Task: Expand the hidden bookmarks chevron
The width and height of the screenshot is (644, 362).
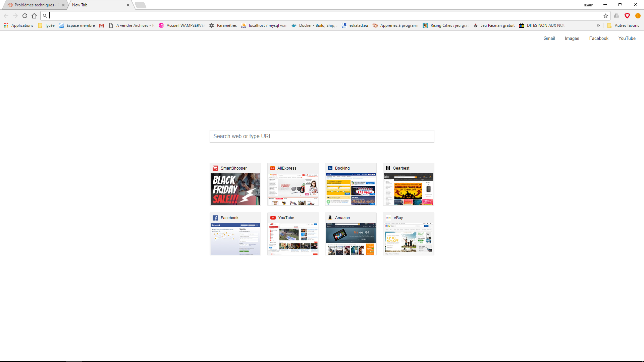Action: (x=598, y=25)
